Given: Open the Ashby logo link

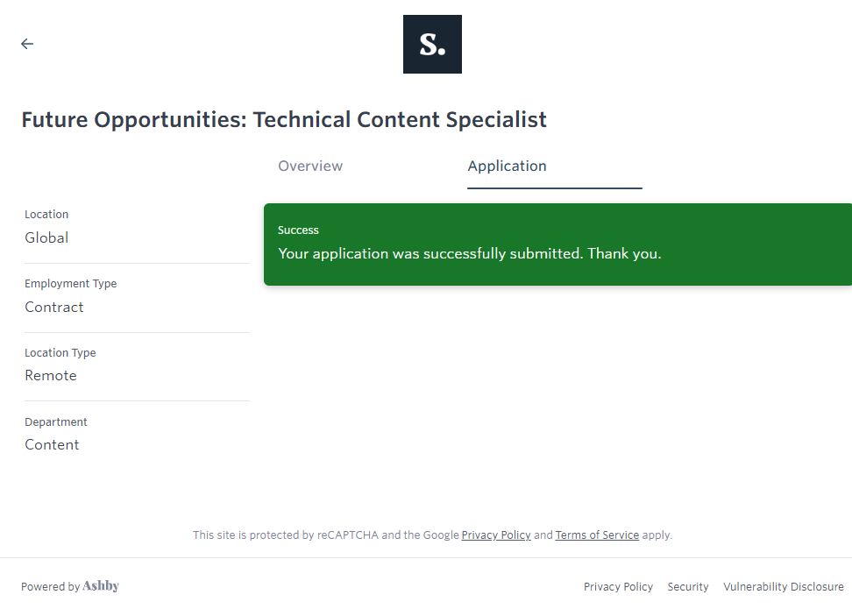Looking at the screenshot, I should click(x=101, y=586).
